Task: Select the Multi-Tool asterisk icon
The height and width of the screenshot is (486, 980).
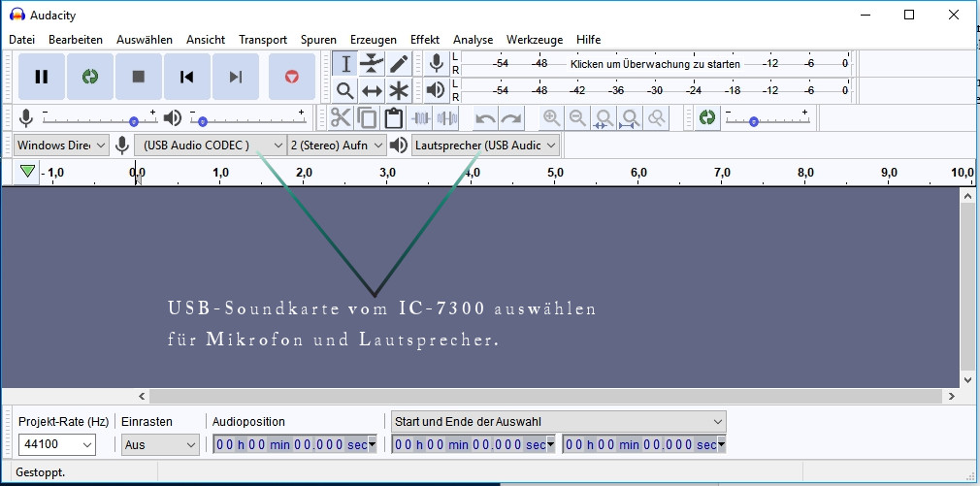Action: [399, 90]
